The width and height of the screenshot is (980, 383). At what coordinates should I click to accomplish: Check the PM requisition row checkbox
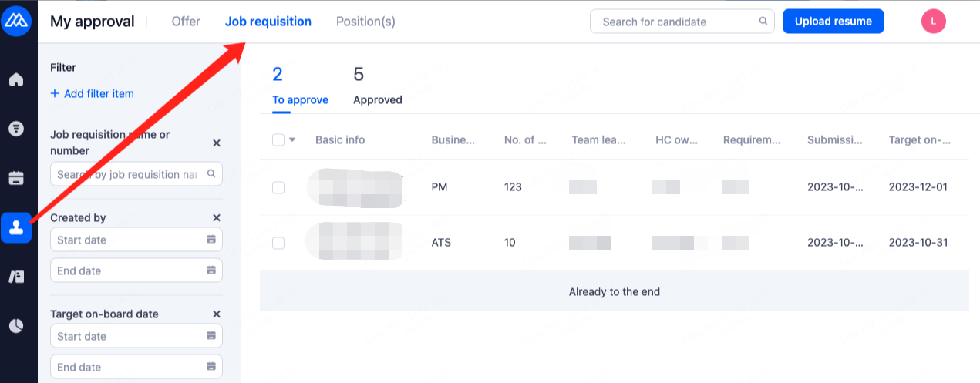click(278, 187)
